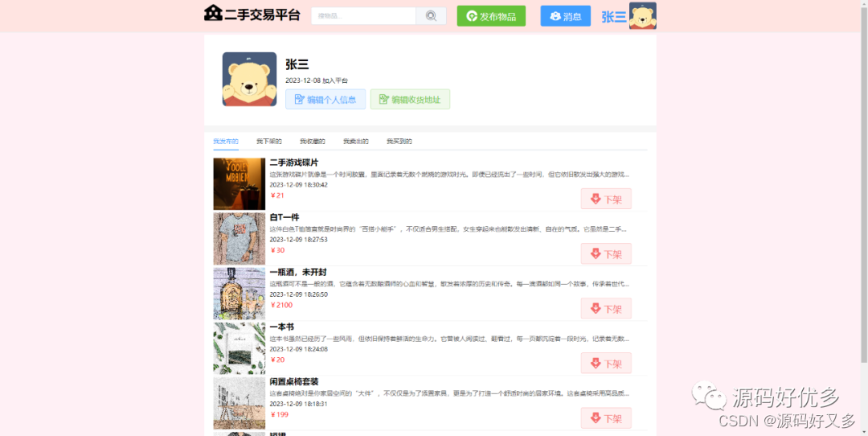This screenshot has width=868, height=436.
Task: Select the 我发布的 tab
Action: pyautogui.click(x=226, y=142)
